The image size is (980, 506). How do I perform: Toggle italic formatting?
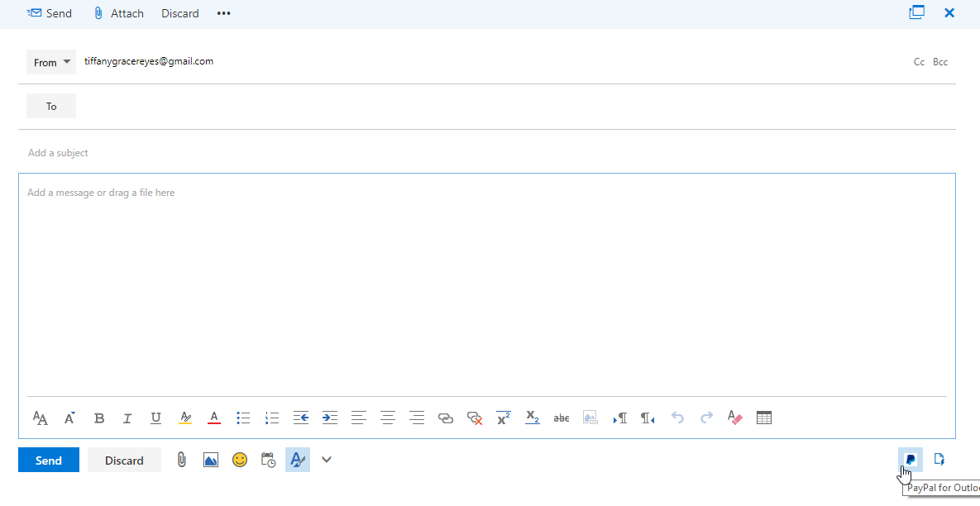(127, 418)
